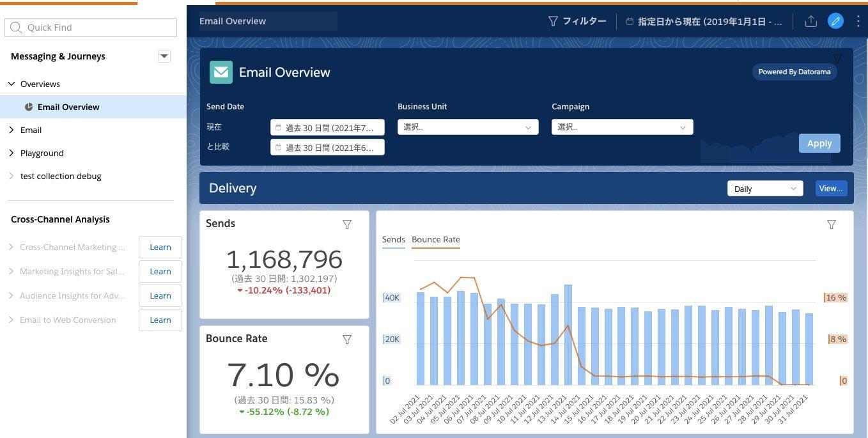868x438 pixels.
Task: Toggle the Sends series in chart legend
Action: pos(394,240)
